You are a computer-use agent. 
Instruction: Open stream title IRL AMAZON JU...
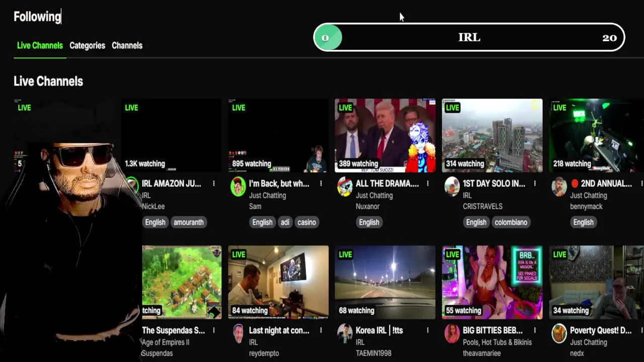171,184
